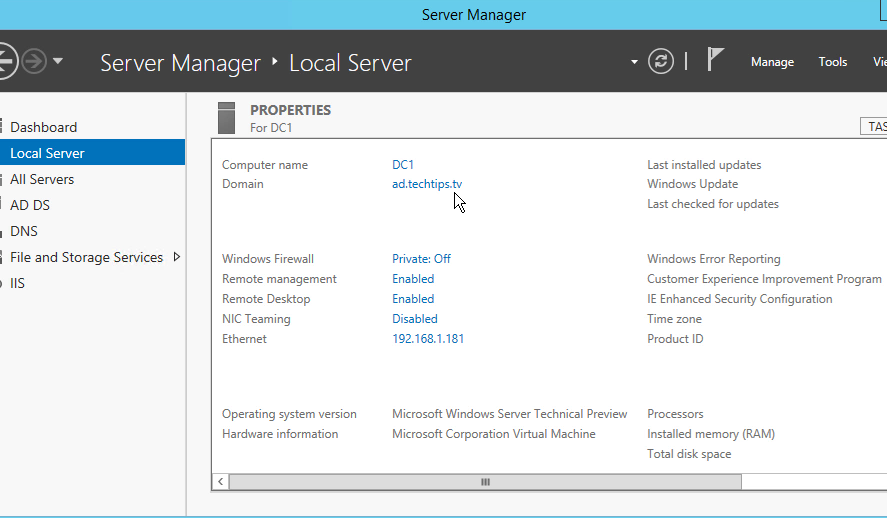Open the Notifications flag icon
The width and height of the screenshot is (887, 518).
[715, 59]
